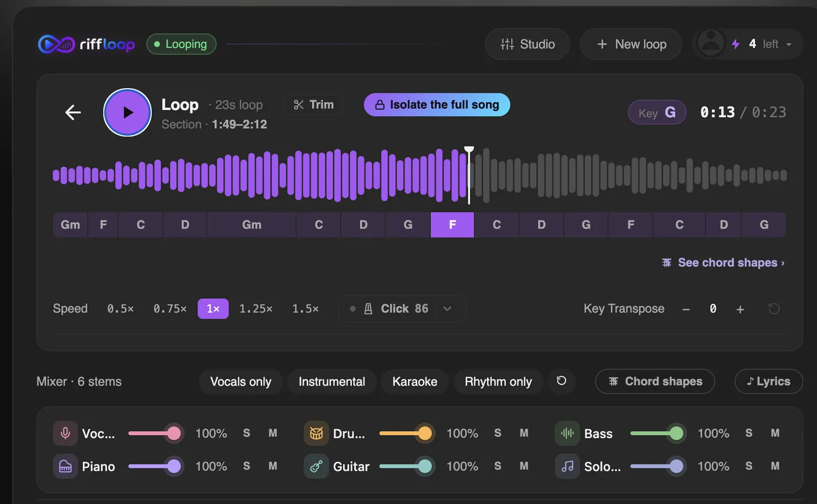Viewport: 817px width, 504px height.
Task: Apply the Instrumental preset
Action: tap(331, 381)
